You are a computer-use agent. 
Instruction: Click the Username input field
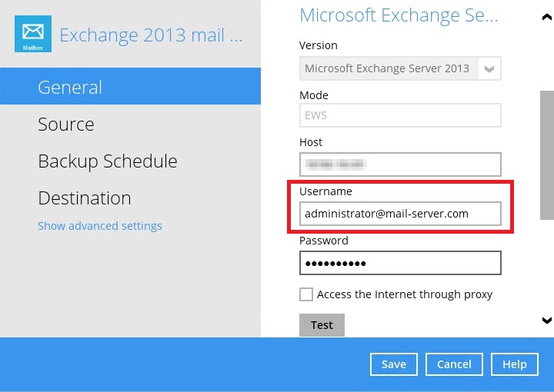(x=400, y=214)
